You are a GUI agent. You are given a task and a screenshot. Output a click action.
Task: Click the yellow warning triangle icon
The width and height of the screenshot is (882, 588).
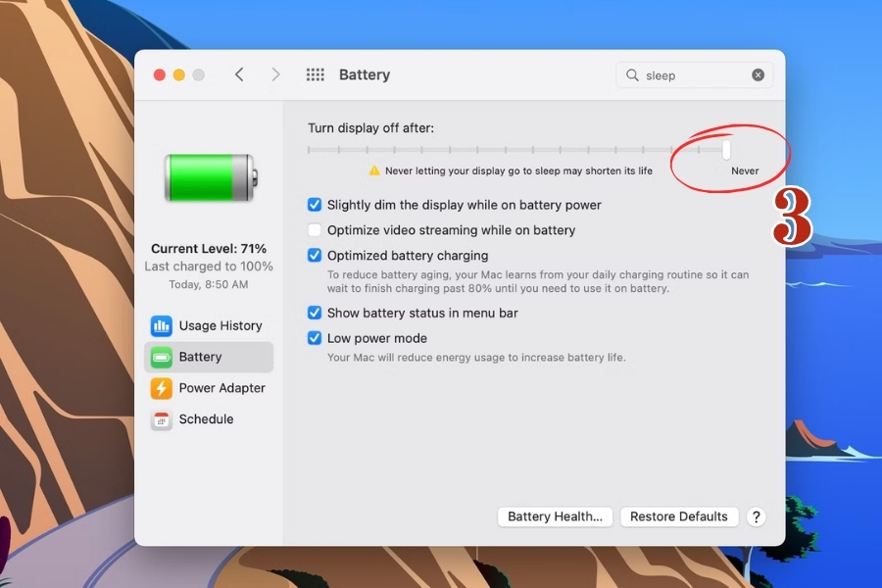373,171
